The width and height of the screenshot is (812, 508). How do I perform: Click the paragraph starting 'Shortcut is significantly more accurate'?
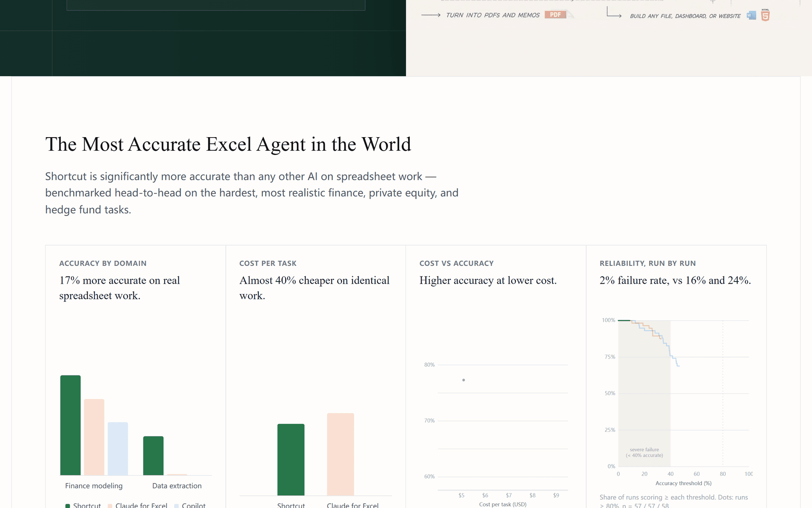click(x=252, y=193)
